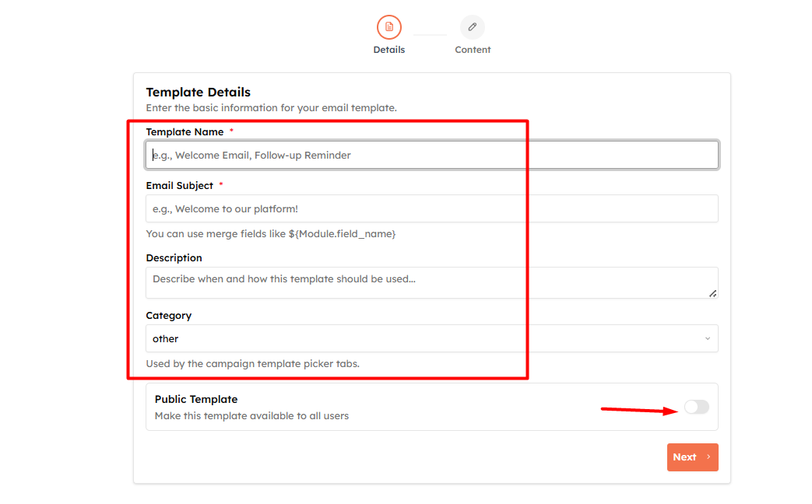Click the merge fields hint text
The width and height of the screenshot is (812, 504).
tap(271, 234)
